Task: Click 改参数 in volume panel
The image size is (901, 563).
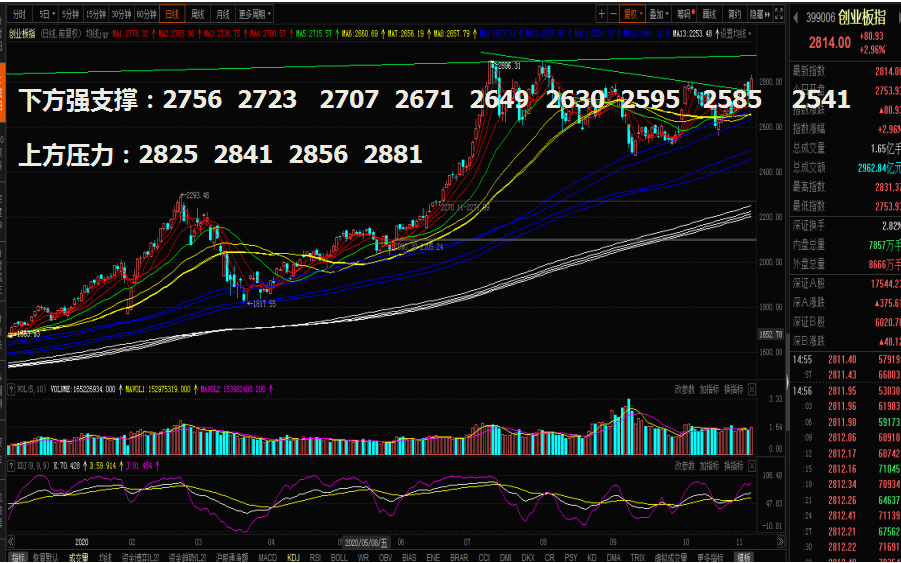Action: pos(684,390)
